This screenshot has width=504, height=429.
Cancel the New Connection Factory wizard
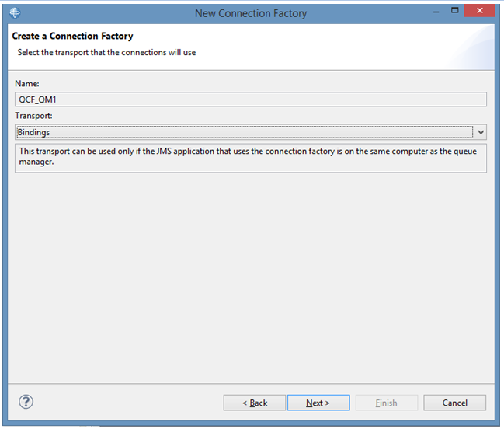coord(455,403)
